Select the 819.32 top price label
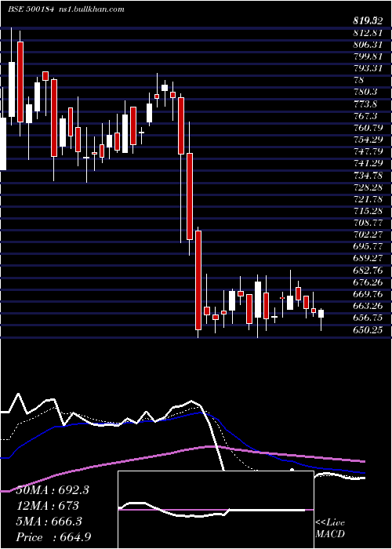392x549 pixels. coord(367,21)
